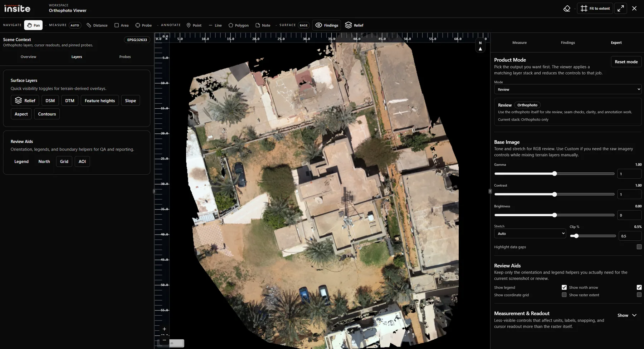The width and height of the screenshot is (644, 349).
Task: Toggle Feature heights overlay
Action: coord(100,101)
